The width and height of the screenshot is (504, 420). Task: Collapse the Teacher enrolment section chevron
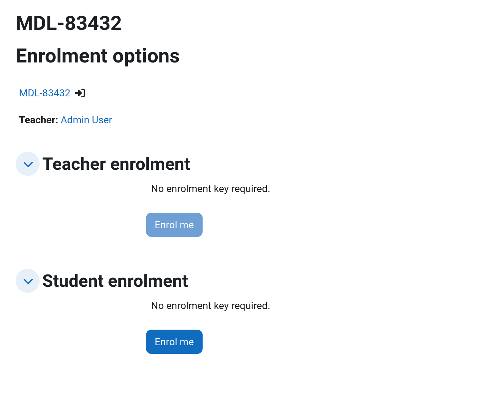pos(28,164)
